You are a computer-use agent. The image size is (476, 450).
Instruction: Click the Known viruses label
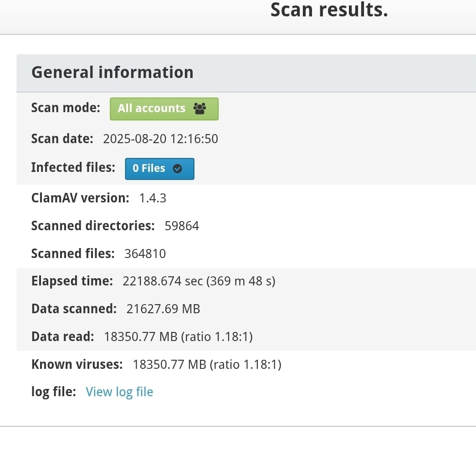pyautogui.click(x=77, y=364)
